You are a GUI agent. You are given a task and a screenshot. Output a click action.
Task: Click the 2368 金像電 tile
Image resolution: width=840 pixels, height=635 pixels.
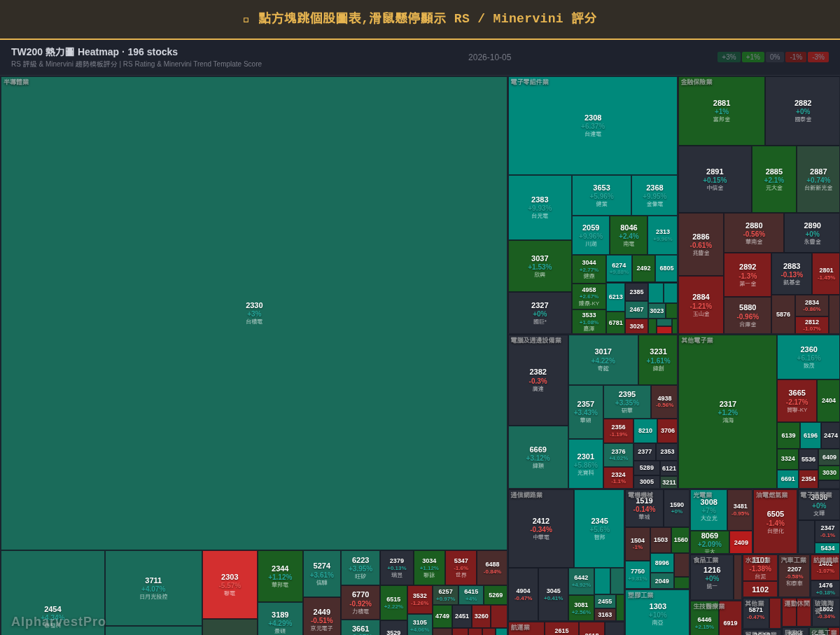tap(654, 195)
